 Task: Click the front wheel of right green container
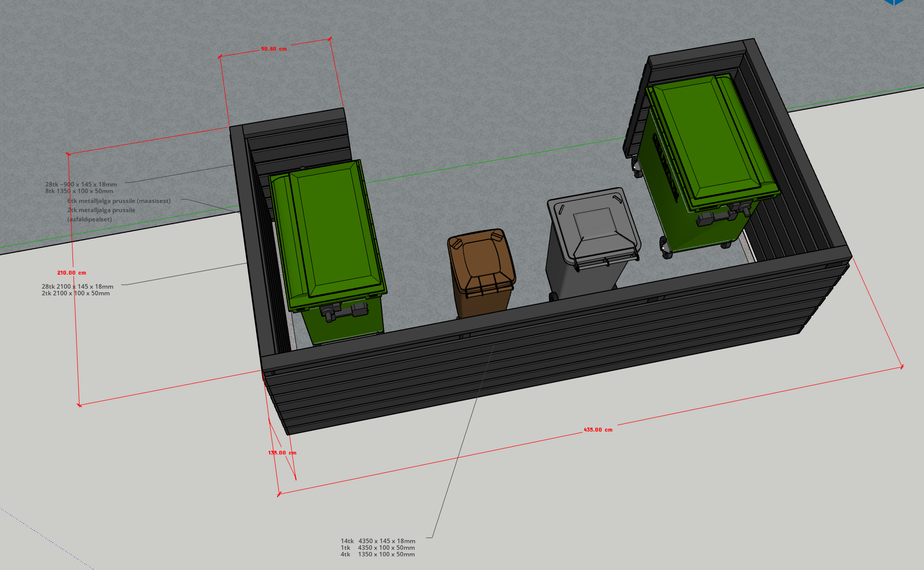tap(665, 248)
